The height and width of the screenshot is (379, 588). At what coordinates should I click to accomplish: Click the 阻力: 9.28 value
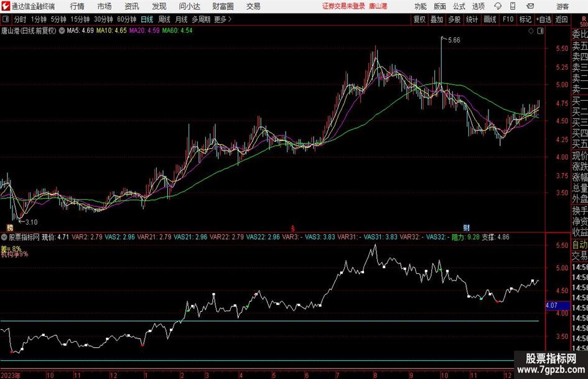coord(465,237)
